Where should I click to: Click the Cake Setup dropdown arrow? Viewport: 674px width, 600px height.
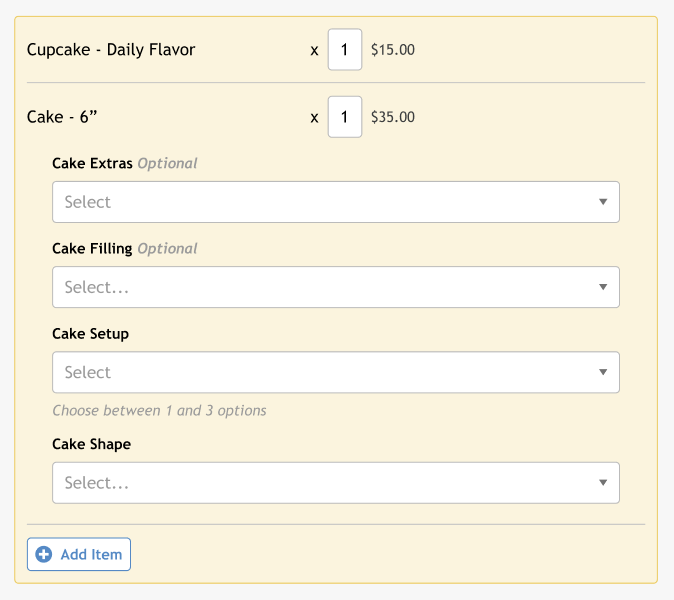(603, 372)
